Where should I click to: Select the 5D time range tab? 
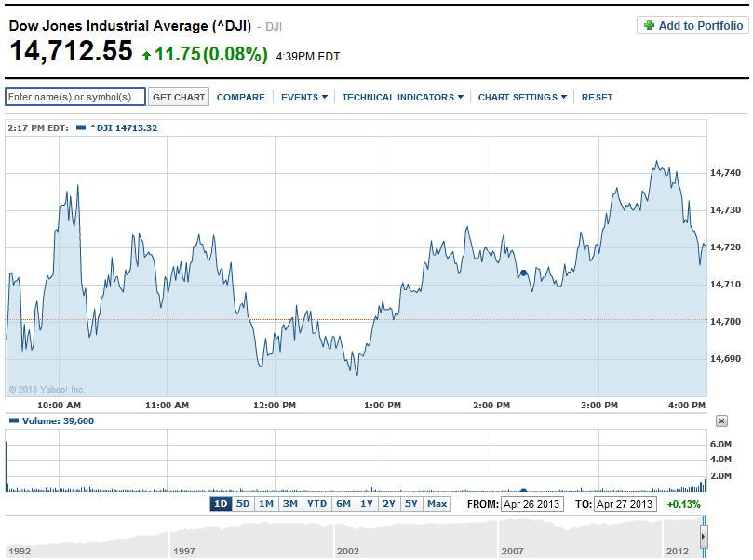click(243, 504)
